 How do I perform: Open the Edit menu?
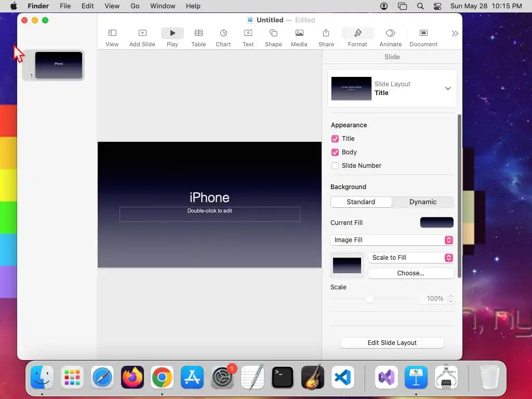(x=87, y=6)
